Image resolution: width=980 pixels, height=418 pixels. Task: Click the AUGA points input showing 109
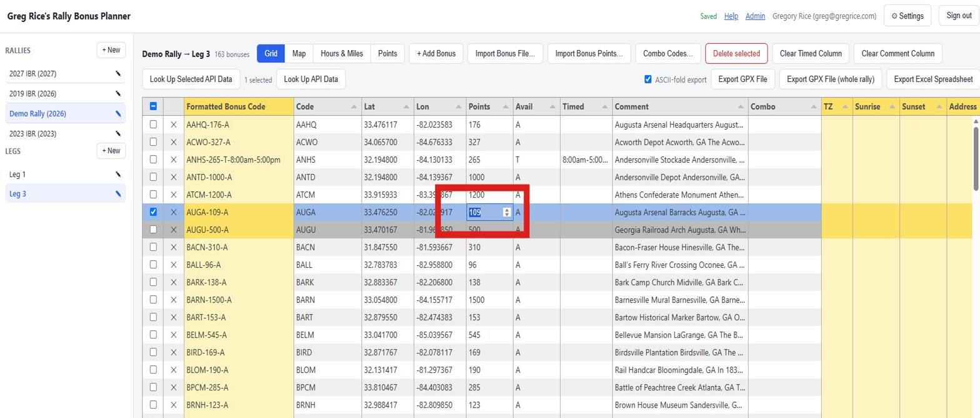490,212
